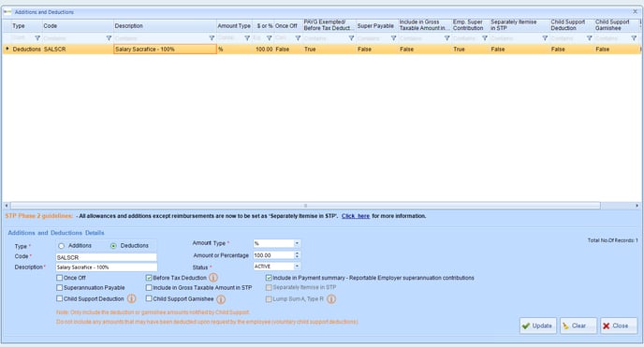
Task: Enable Superannuation Payable checkbox
Action: pyautogui.click(x=60, y=287)
